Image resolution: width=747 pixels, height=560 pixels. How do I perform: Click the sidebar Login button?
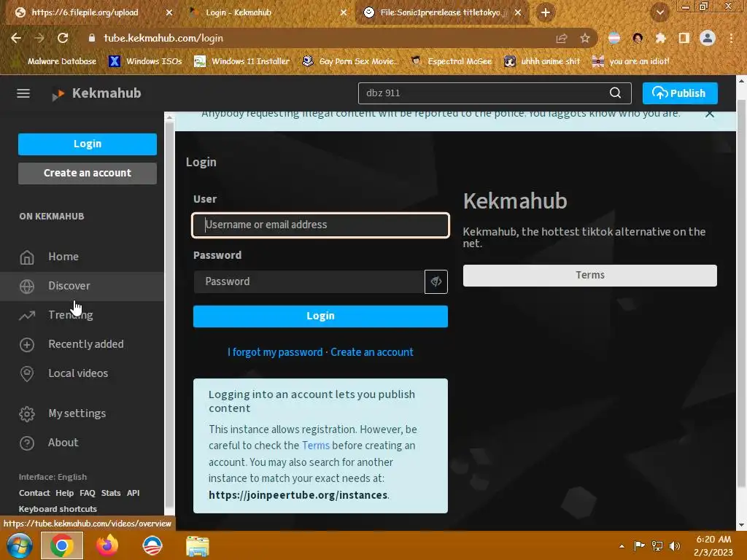pos(88,144)
